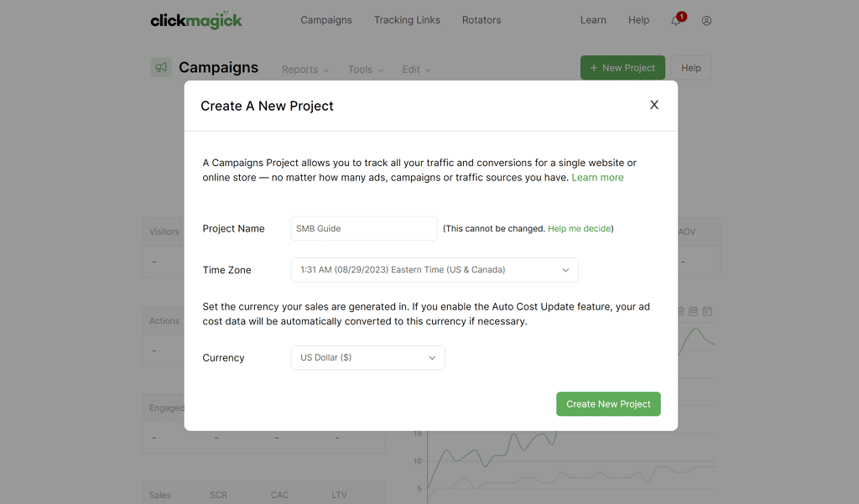Select the first calendar icon above chart

point(681,311)
